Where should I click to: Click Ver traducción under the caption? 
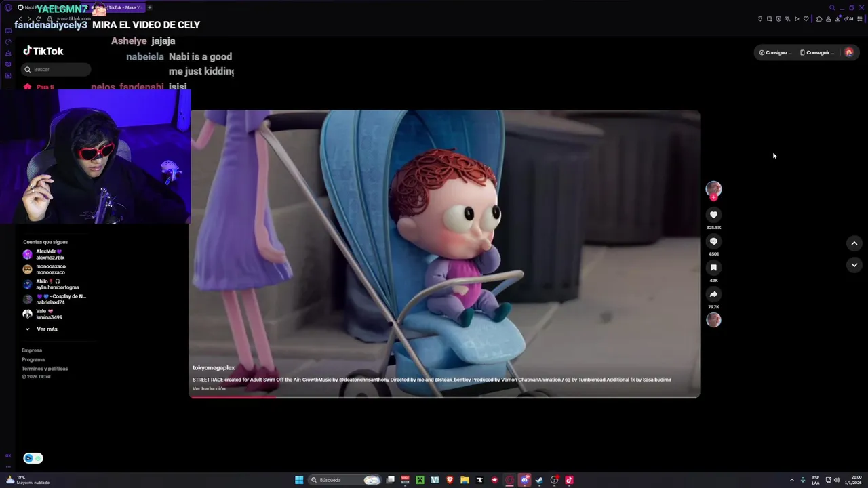coord(209,388)
